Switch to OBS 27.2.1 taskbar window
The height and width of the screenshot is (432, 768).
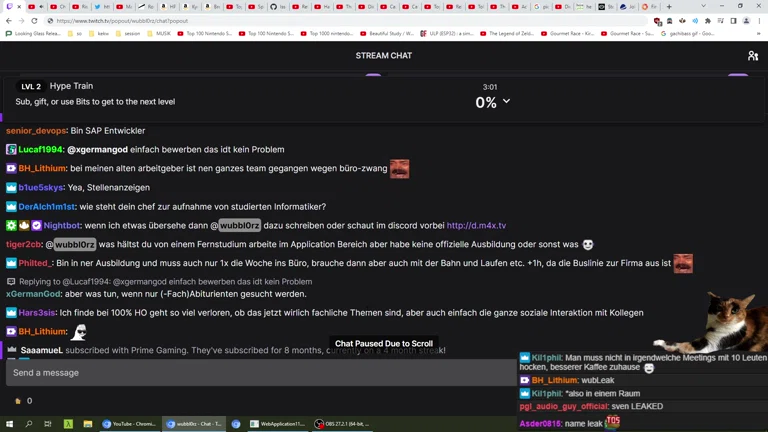tap(343, 424)
